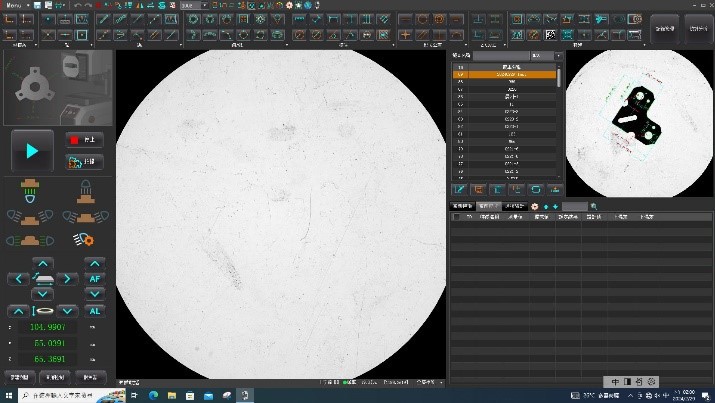Image resolution: width=715 pixels, height=403 pixels.
Task: Click the search field above the element list
Action: [x=501, y=55]
